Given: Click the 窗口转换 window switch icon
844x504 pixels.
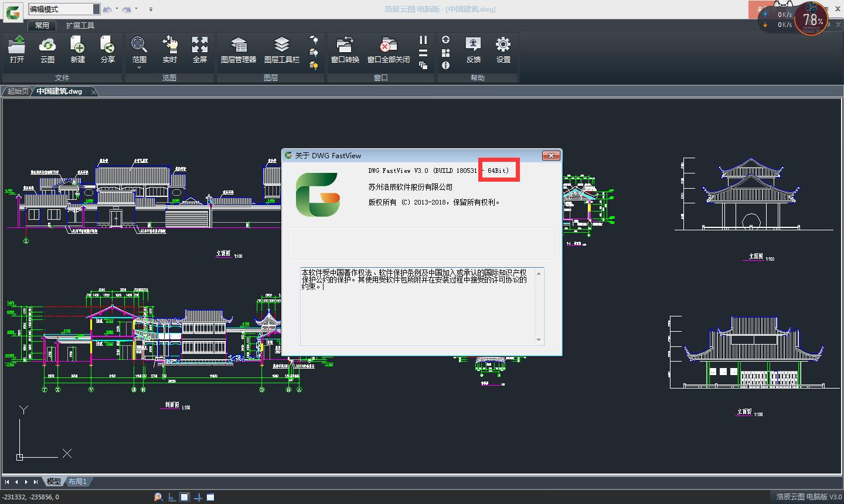Looking at the screenshot, I should (345, 50).
